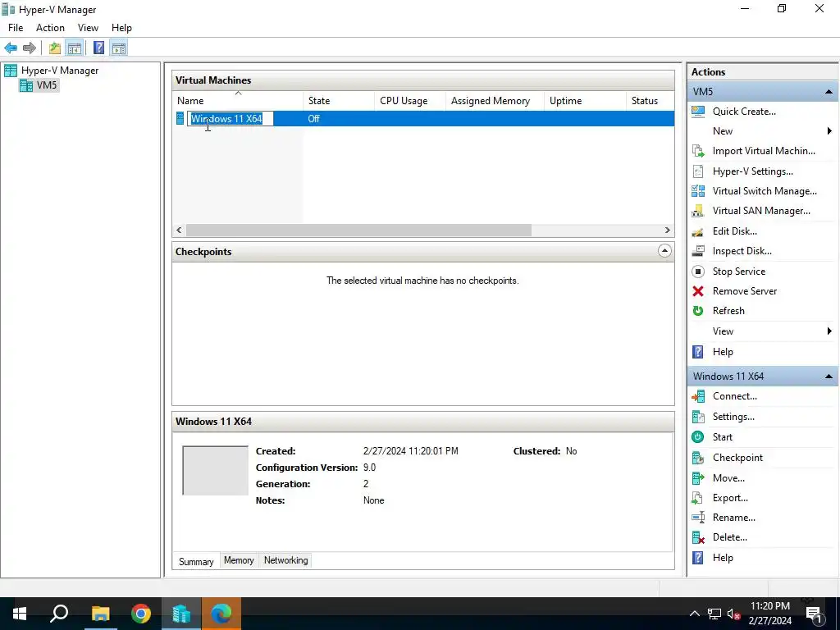Click the Up One Level folder icon

point(55,48)
